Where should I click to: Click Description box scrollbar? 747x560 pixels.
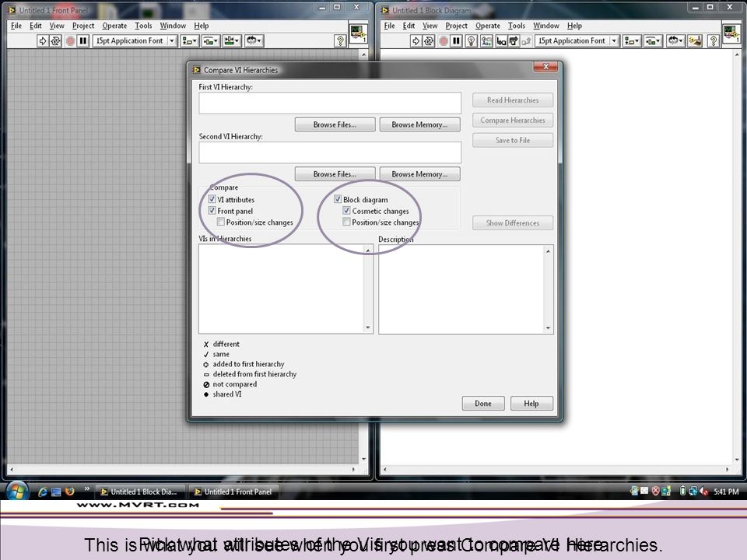click(x=548, y=289)
